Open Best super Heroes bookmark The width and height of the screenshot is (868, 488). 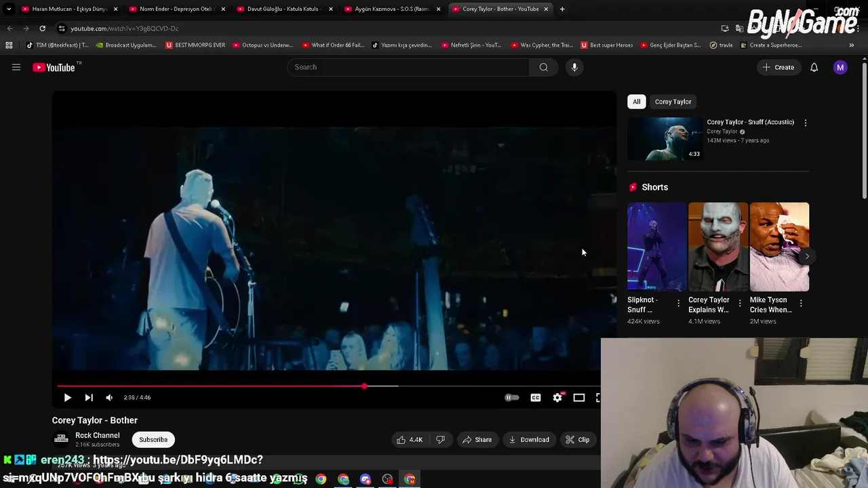[x=606, y=45]
